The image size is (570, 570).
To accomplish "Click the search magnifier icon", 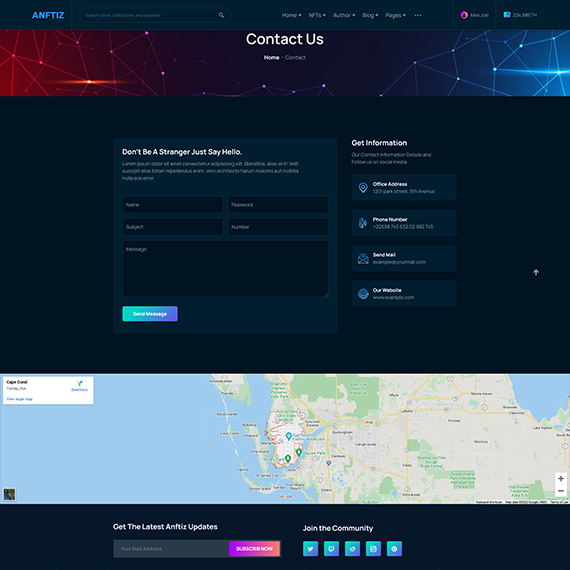I will (x=221, y=15).
